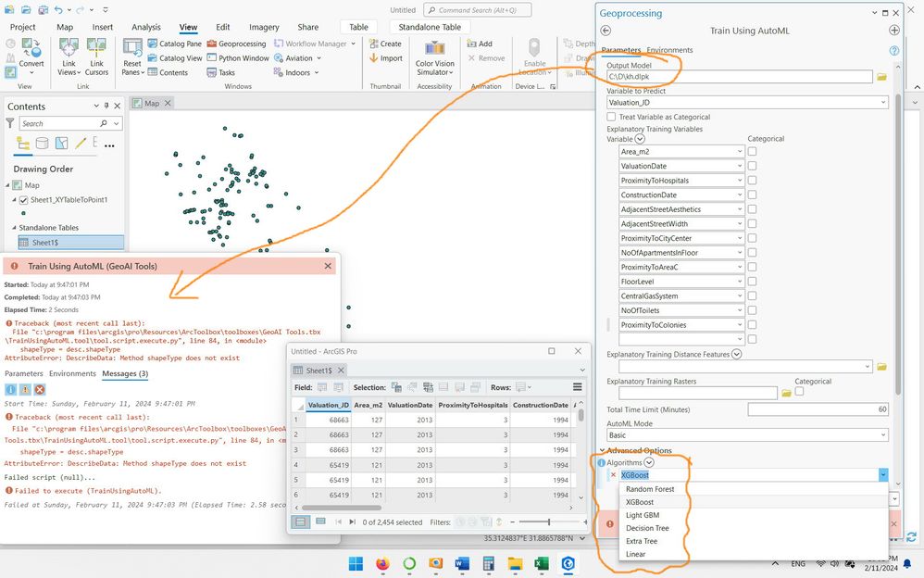Viewport: 924px width, 578px height.
Task: Open the CentralGasSystem variable dropdown
Action: click(x=740, y=296)
